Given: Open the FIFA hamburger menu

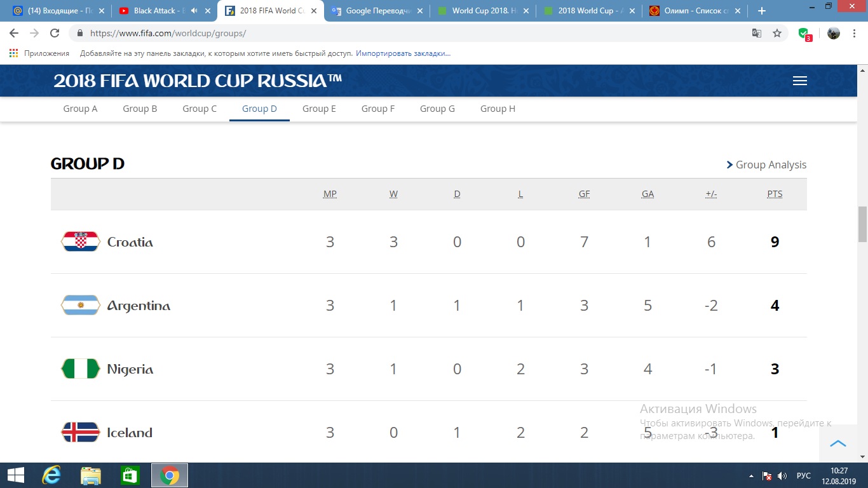Looking at the screenshot, I should pos(800,81).
